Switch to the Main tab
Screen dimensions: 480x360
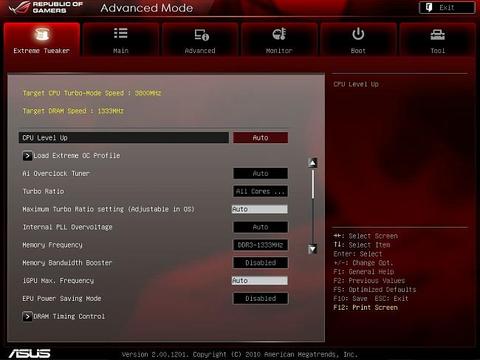[x=121, y=39]
